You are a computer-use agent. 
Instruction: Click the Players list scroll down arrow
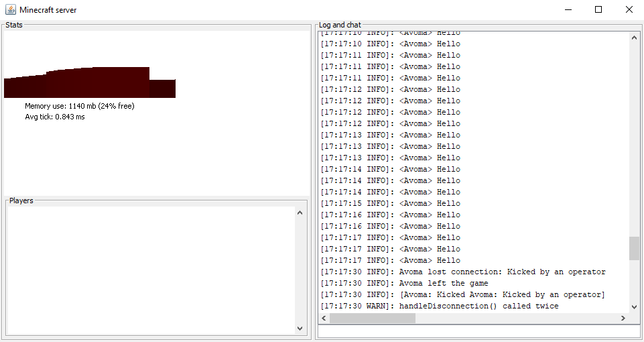click(x=300, y=329)
